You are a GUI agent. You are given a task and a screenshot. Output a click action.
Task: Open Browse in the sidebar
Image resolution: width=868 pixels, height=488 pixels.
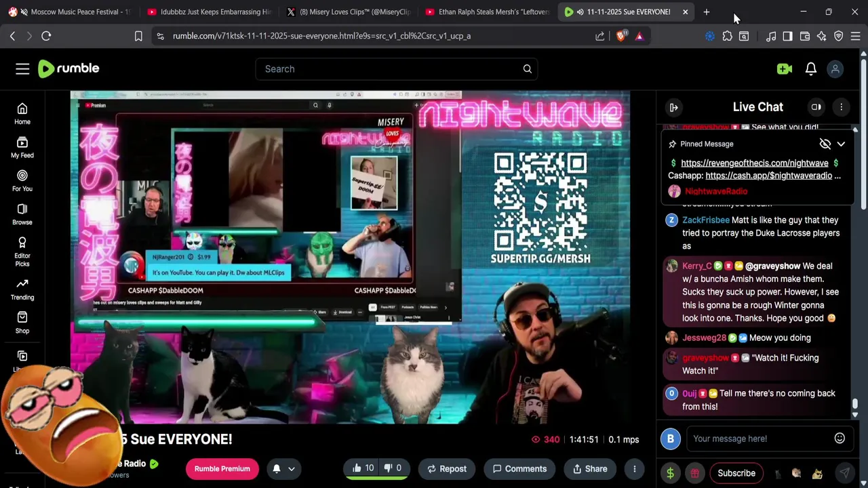click(x=22, y=214)
